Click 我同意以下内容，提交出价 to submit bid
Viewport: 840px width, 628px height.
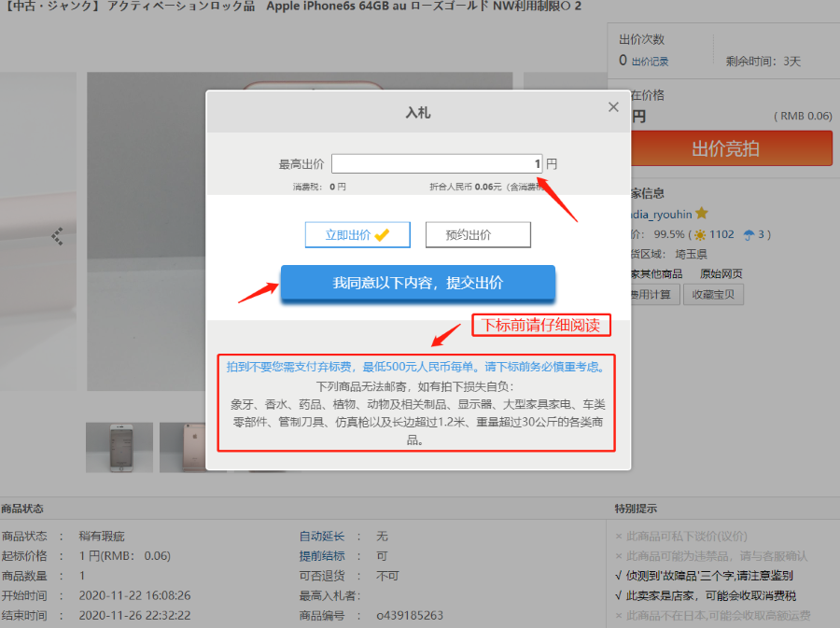click(417, 283)
